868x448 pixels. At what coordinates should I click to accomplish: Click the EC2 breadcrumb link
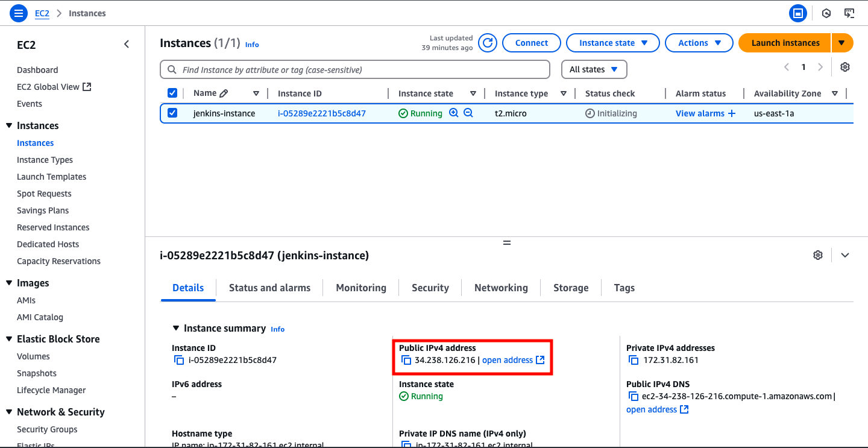pyautogui.click(x=42, y=13)
